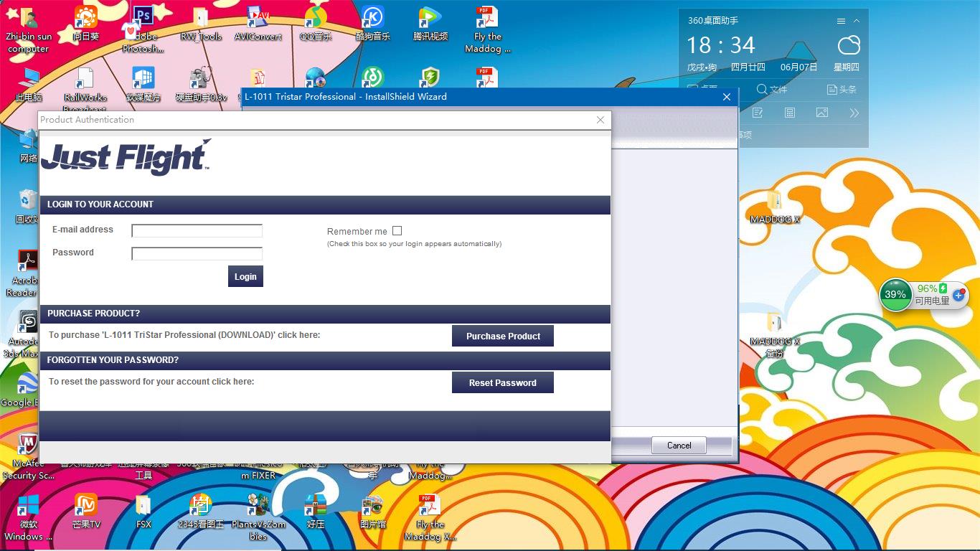980x551 pixels.
Task: Click the Purchase Product button
Action: pos(503,336)
